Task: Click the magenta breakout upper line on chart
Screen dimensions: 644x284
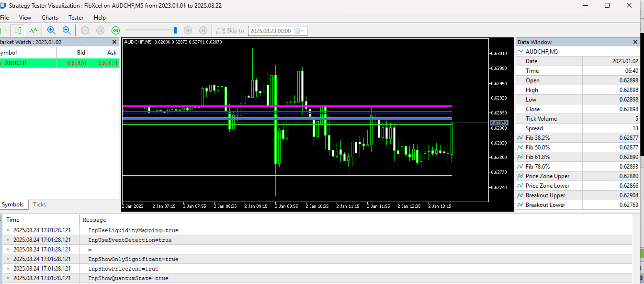Action: 287,106
